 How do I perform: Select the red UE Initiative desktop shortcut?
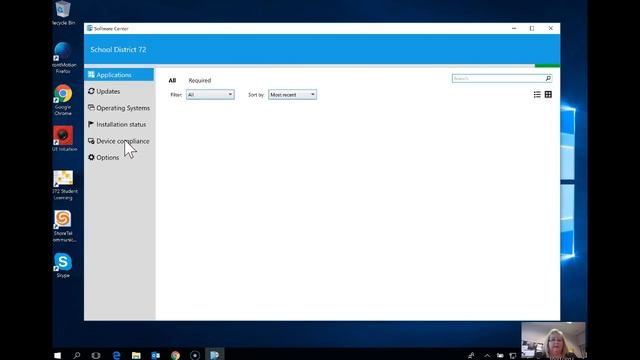pos(64,139)
